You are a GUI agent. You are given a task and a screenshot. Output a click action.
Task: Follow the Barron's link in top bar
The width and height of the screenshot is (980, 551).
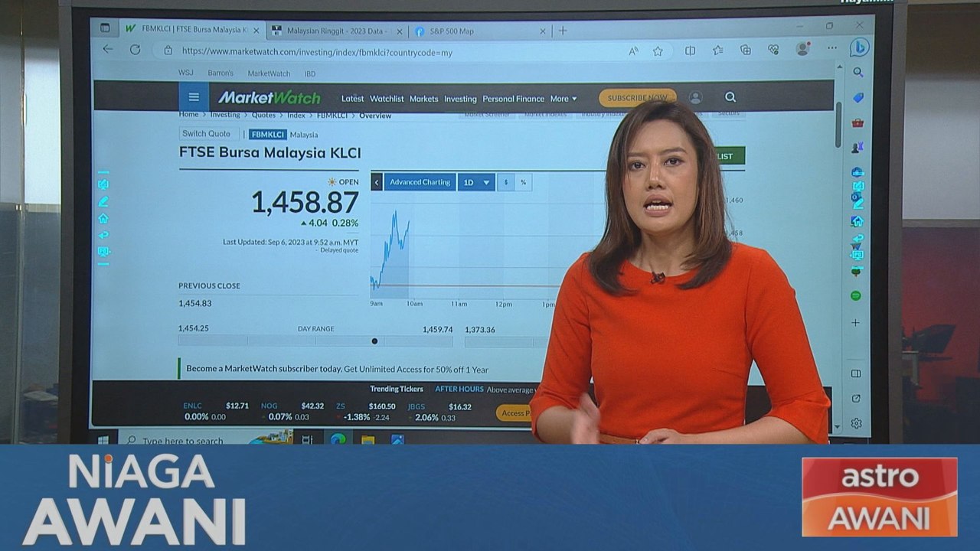pyautogui.click(x=220, y=73)
